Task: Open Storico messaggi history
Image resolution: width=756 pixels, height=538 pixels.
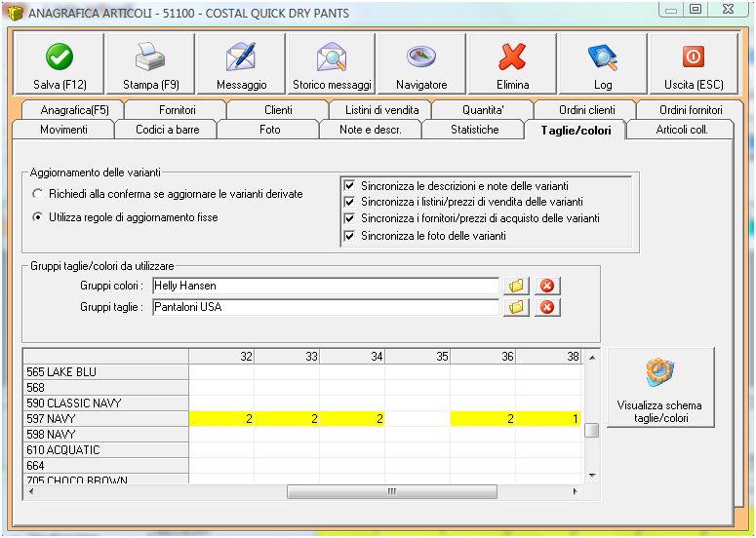Action: coord(332,63)
